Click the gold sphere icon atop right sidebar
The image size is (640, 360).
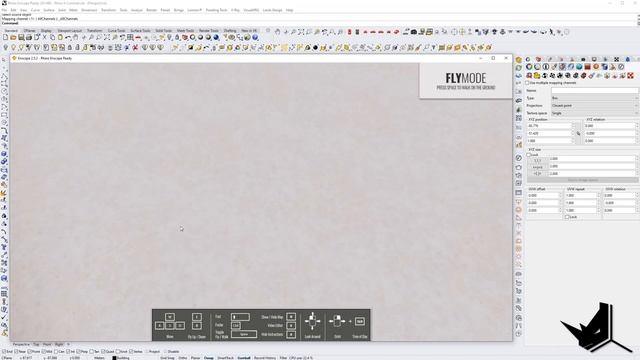[519, 60]
